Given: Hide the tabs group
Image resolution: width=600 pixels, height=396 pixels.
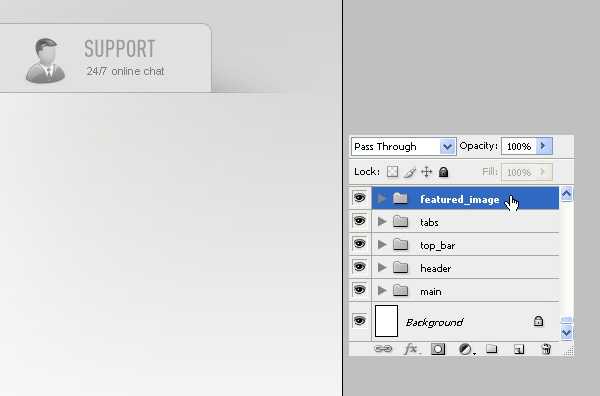Looking at the screenshot, I should (359, 221).
